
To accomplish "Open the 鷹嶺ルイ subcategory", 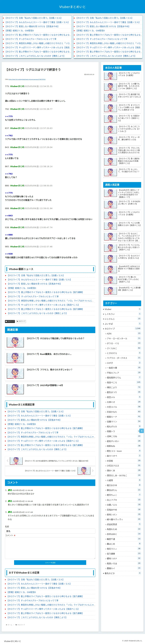I will pyautogui.click(x=123, y=568).
